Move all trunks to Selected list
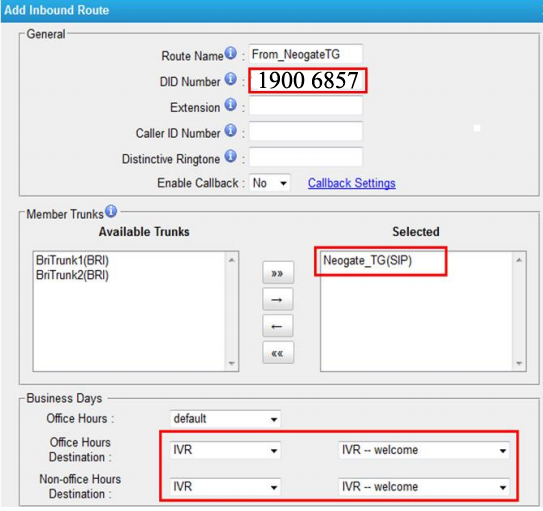The height and width of the screenshot is (511, 543). tap(278, 273)
